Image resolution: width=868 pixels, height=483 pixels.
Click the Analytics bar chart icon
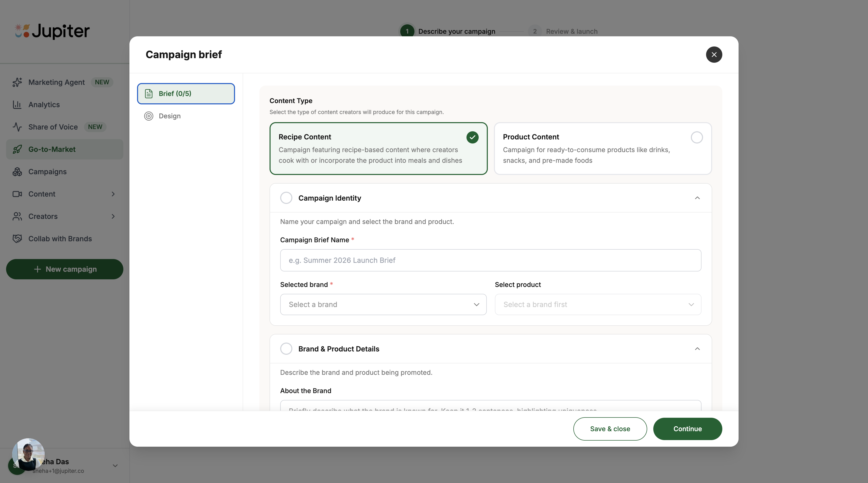[x=17, y=104]
